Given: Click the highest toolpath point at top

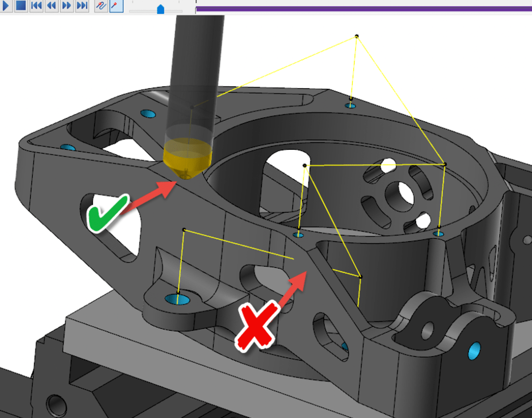Looking at the screenshot, I should (x=357, y=36).
